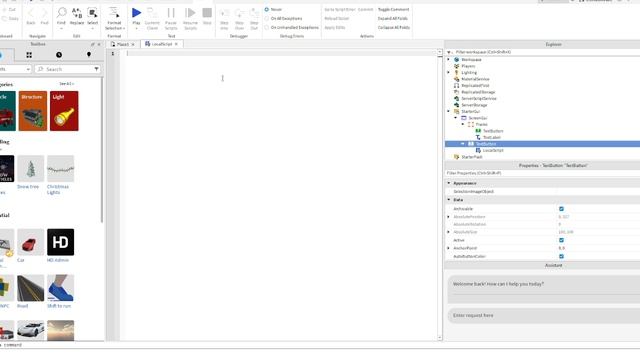Toggle the Active property checkbox

pyautogui.click(x=561, y=240)
